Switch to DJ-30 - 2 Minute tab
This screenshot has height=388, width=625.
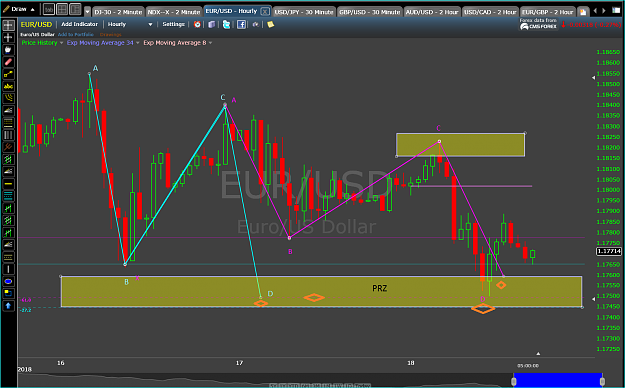(118, 12)
